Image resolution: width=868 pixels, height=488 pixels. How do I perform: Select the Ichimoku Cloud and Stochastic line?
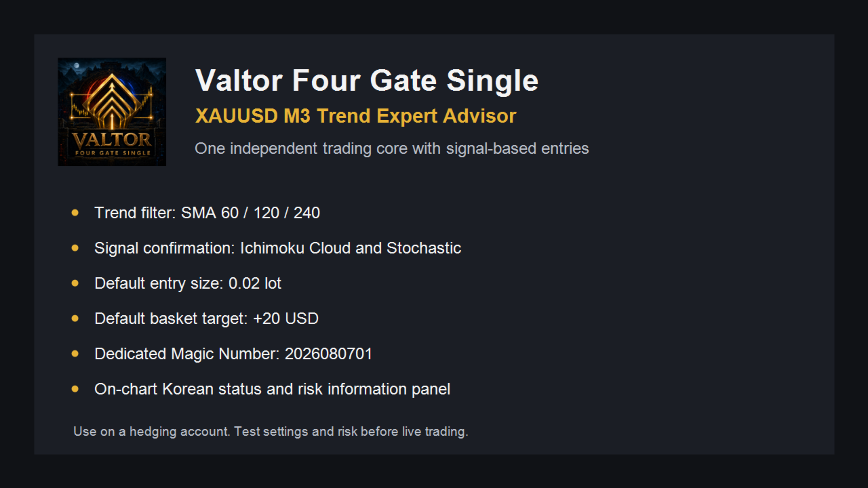pyautogui.click(x=278, y=248)
